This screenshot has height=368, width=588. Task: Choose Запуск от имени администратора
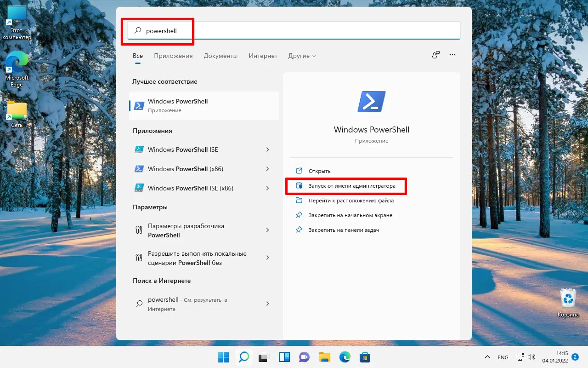[345, 186]
